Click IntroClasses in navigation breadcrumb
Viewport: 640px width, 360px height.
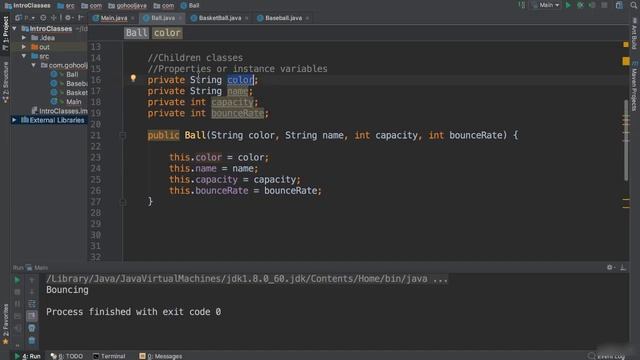(28, 5)
